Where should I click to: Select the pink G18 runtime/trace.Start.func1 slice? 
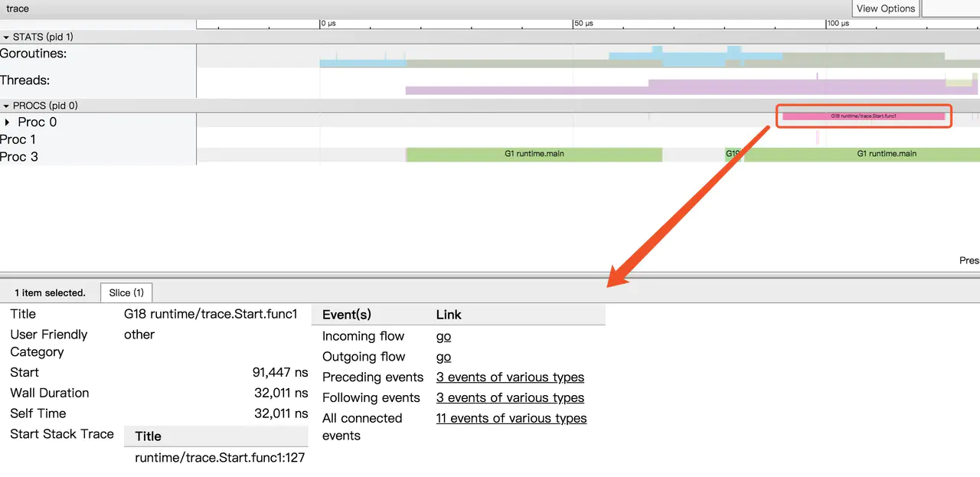(863, 116)
